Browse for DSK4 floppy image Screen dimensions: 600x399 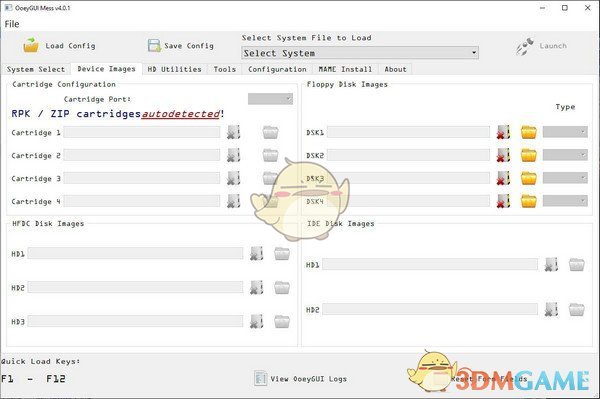(x=528, y=201)
